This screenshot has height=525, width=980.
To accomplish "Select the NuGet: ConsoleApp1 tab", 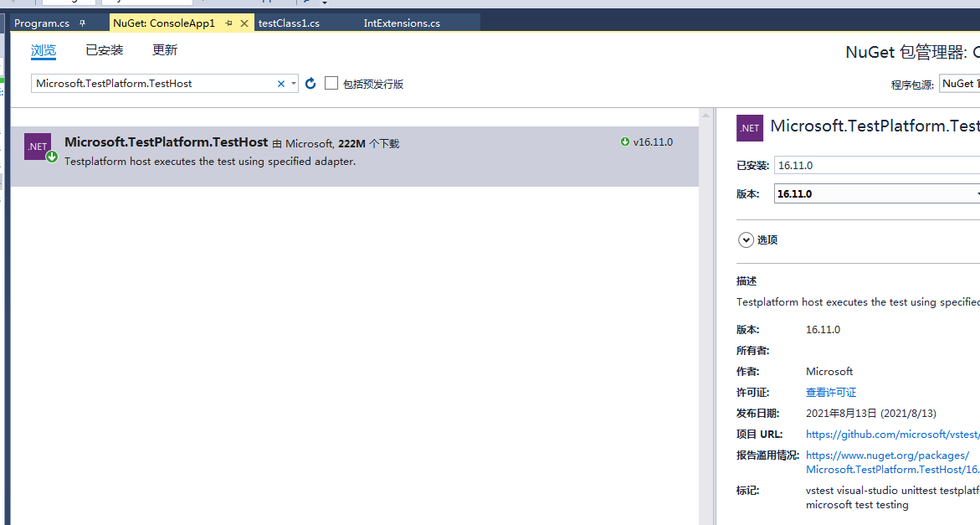I will 164,23.
